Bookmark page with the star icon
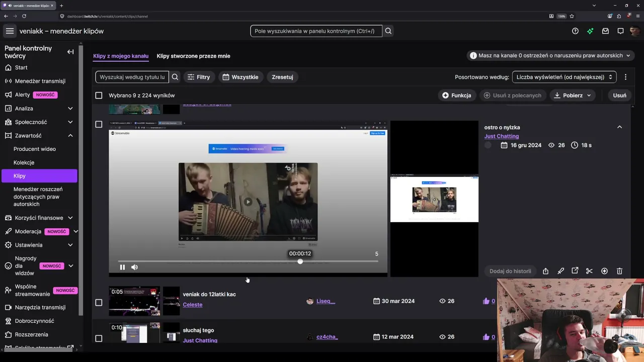This screenshot has height=362, width=644. (x=572, y=16)
